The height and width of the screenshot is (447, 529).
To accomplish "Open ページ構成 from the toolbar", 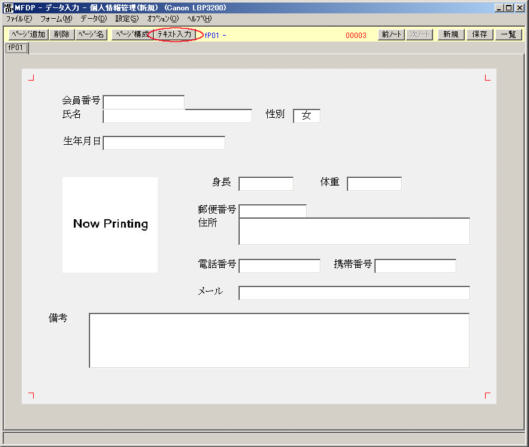I will point(132,34).
